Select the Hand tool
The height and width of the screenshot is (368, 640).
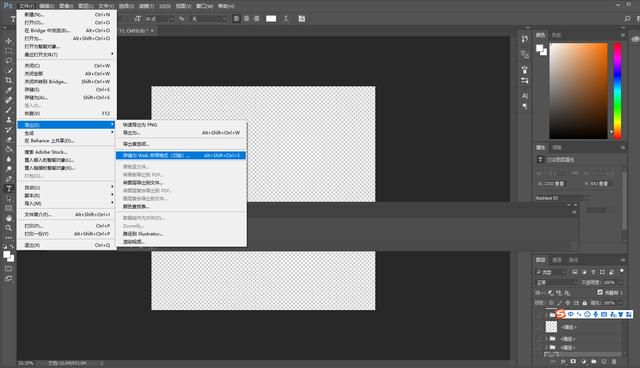(x=9, y=218)
